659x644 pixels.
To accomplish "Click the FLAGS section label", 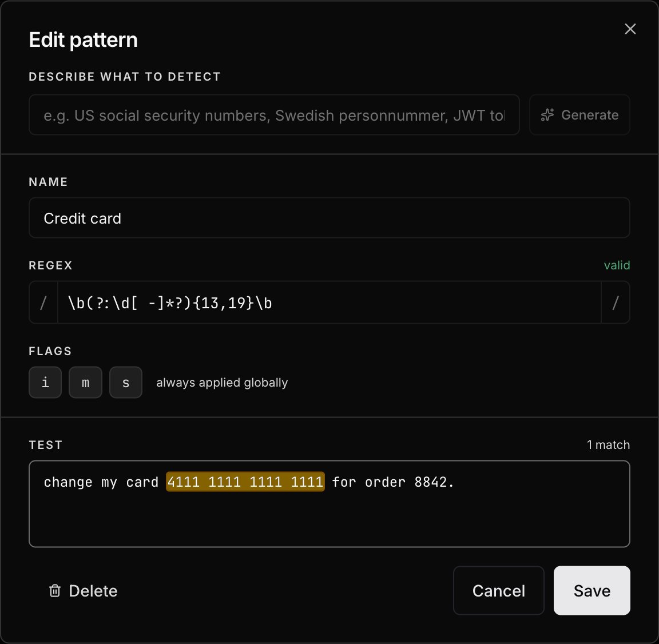I will [50, 351].
